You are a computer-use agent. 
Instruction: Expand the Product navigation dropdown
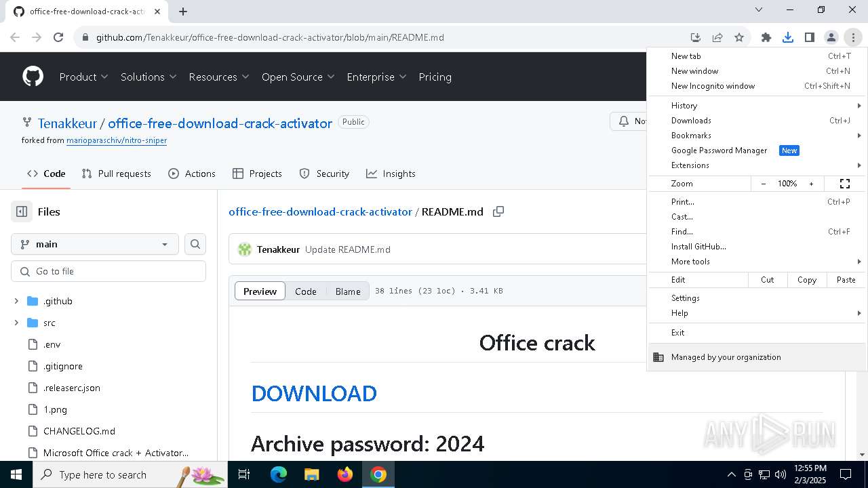coord(83,77)
